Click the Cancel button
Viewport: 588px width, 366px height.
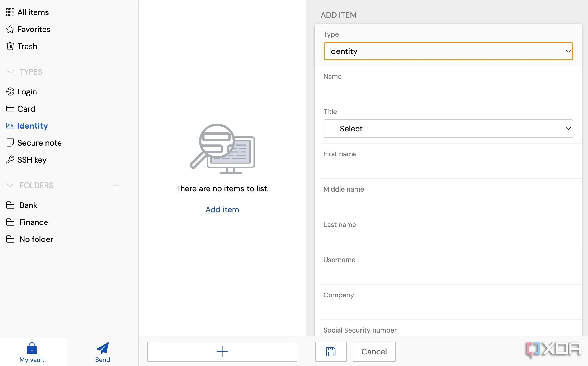(374, 352)
